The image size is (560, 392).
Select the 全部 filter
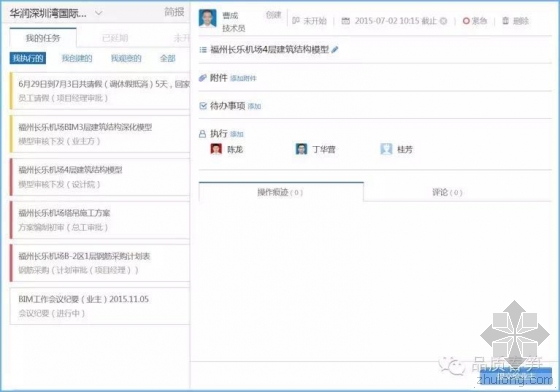[x=168, y=58]
